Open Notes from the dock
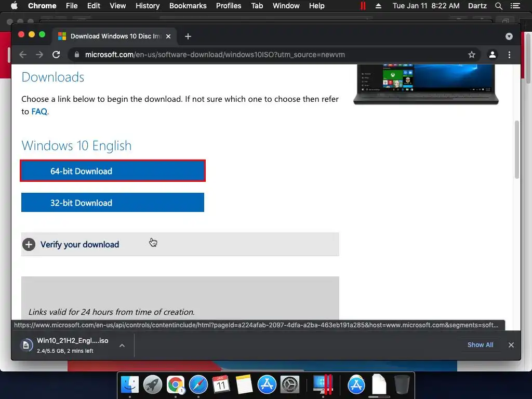 (244, 384)
